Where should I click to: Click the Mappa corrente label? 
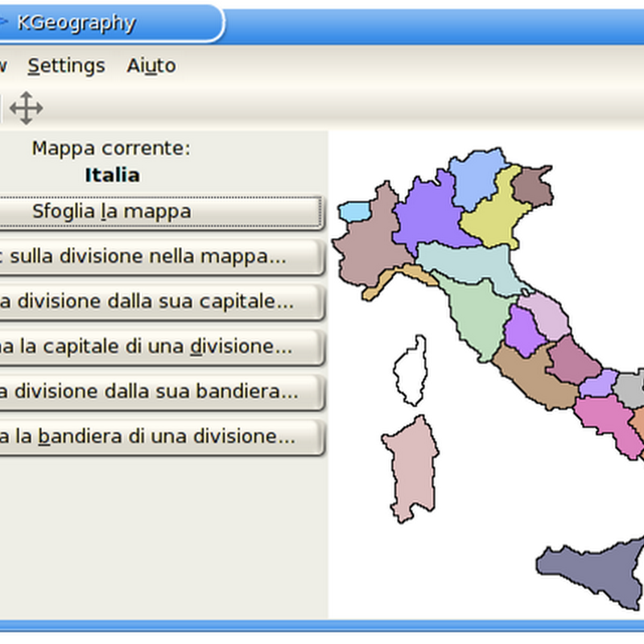[x=111, y=148]
